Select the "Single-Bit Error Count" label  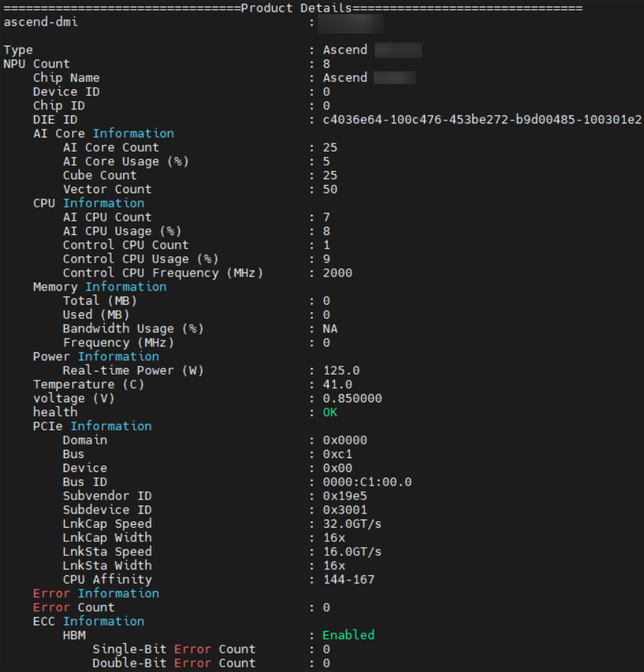pyautogui.click(x=174, y=649)
